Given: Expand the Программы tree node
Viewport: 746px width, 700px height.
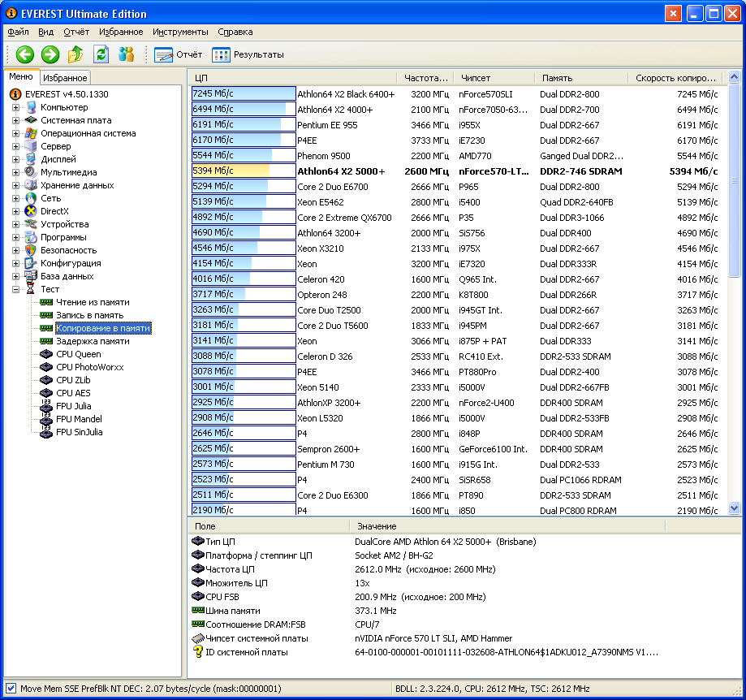Looking at the screenshot, I should tap(15, 237).
